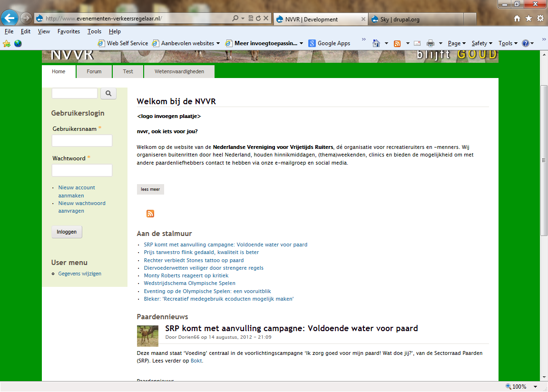This screenshot has width=548, height=392.
Task: Click the globe icon in favorites bar
Action: coord(18,43)
